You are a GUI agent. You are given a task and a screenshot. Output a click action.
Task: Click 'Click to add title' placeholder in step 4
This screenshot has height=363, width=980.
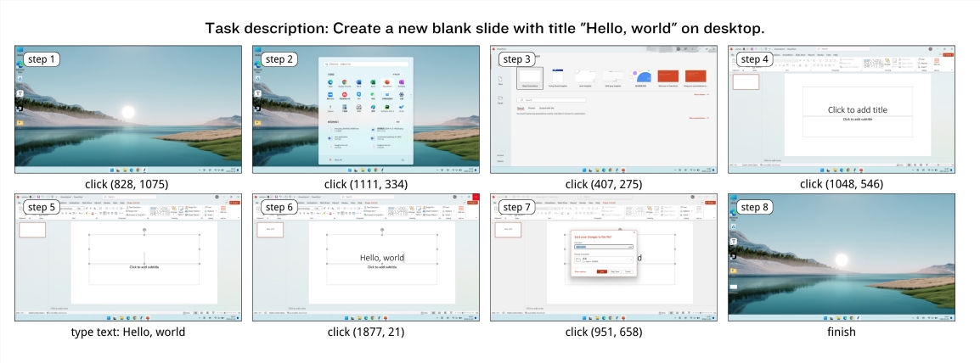click(x=857, y=110)
